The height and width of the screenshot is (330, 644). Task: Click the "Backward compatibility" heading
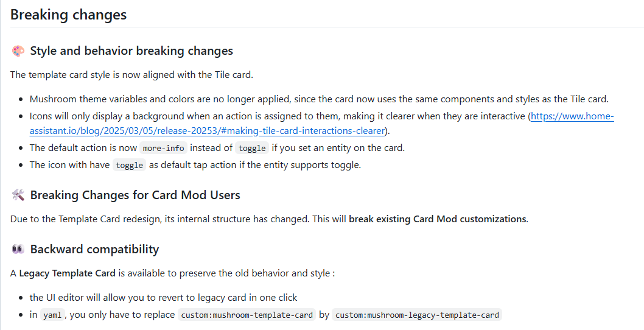coord(94,249)
